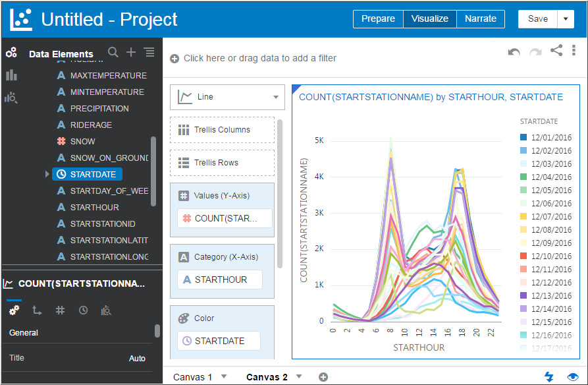Select the STARTHOUR data element

pos(95,207)
